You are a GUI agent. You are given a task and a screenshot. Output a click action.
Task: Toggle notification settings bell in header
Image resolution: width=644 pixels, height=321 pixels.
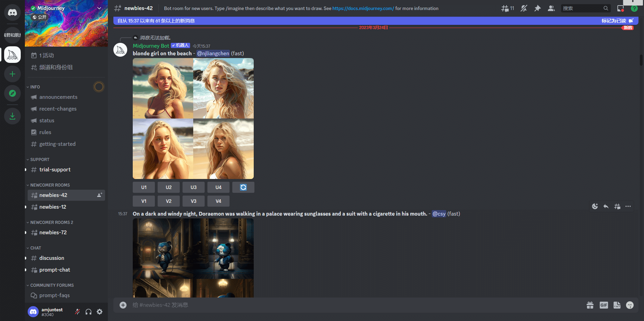click(x=524, y=8)
